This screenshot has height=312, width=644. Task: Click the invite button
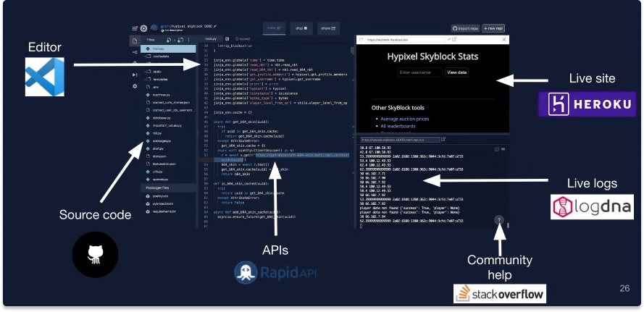click(x=274, y=28)
